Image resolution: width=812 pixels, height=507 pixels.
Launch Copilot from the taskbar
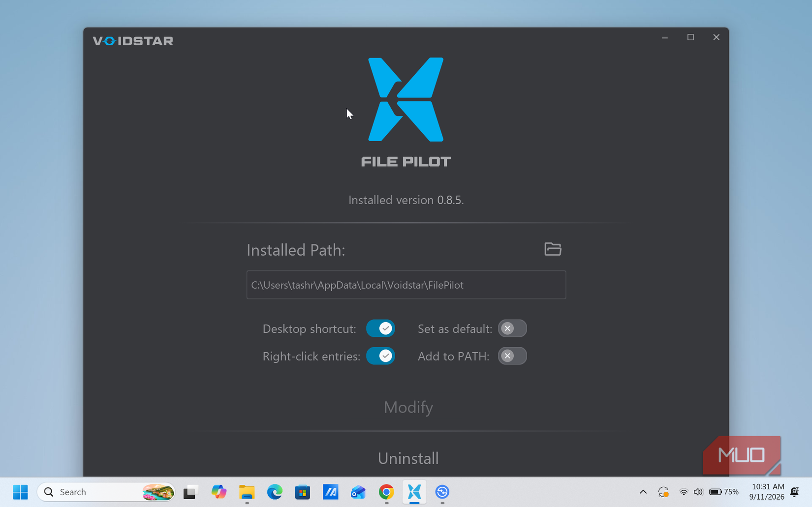pyautogui.click(x=219, y=492)
